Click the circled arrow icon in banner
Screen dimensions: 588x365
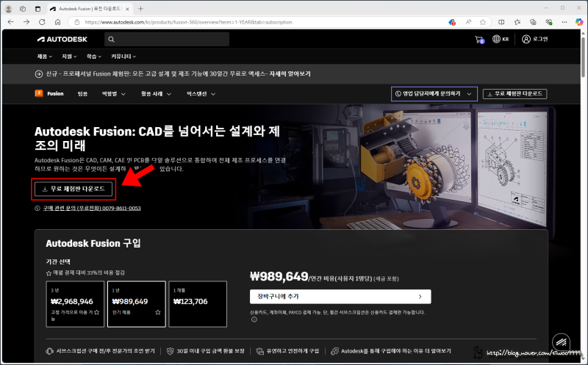pyautogui.click(x=39, y=74)
